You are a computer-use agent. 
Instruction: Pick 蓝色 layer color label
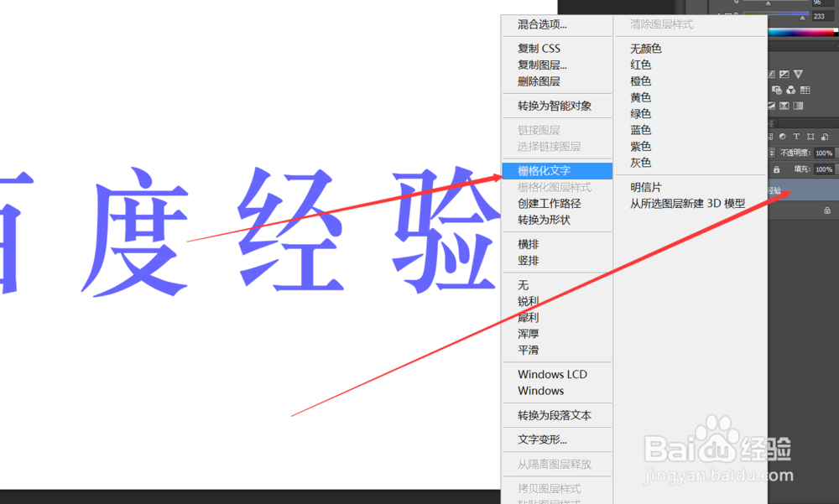pyautogui.click(x=640, y=130)
